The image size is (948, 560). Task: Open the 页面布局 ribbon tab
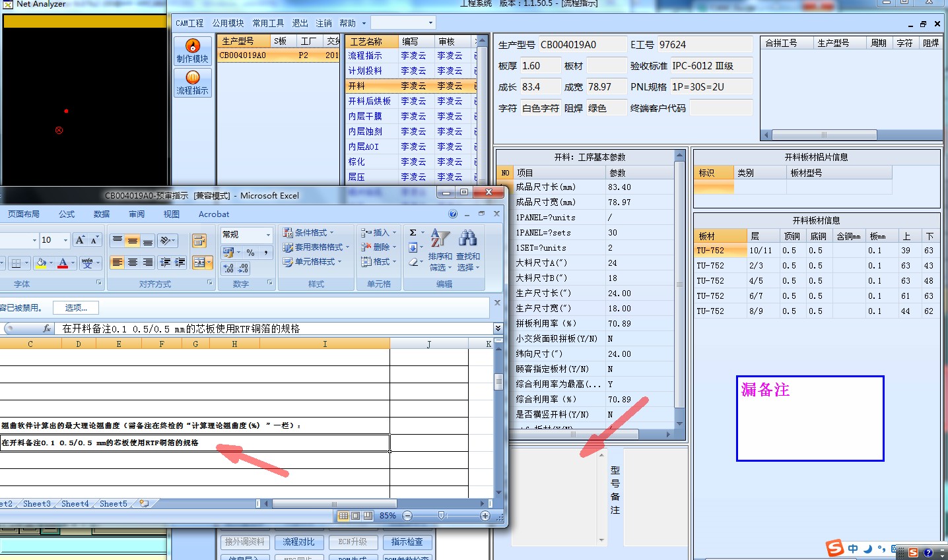[x=24, y=214]
